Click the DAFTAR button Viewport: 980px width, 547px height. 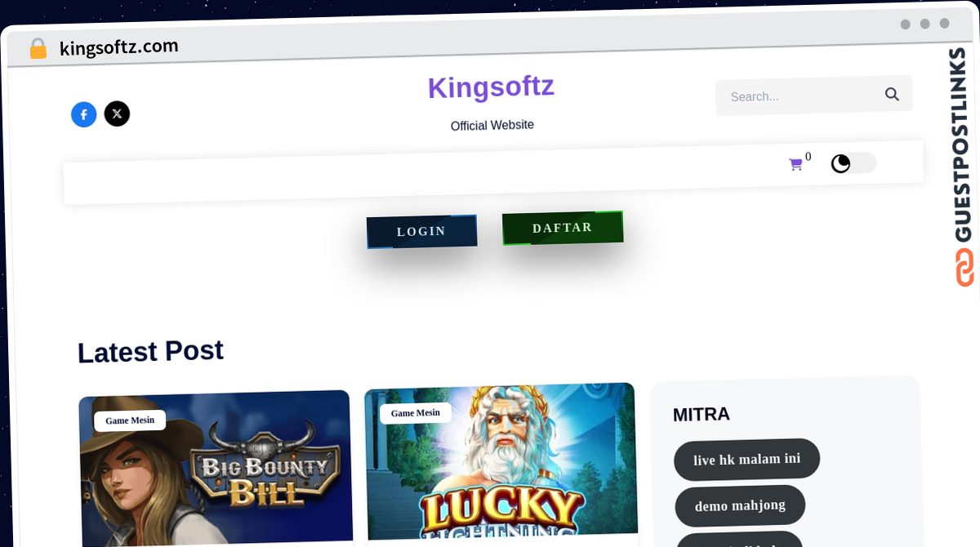[x=563, y=228]
